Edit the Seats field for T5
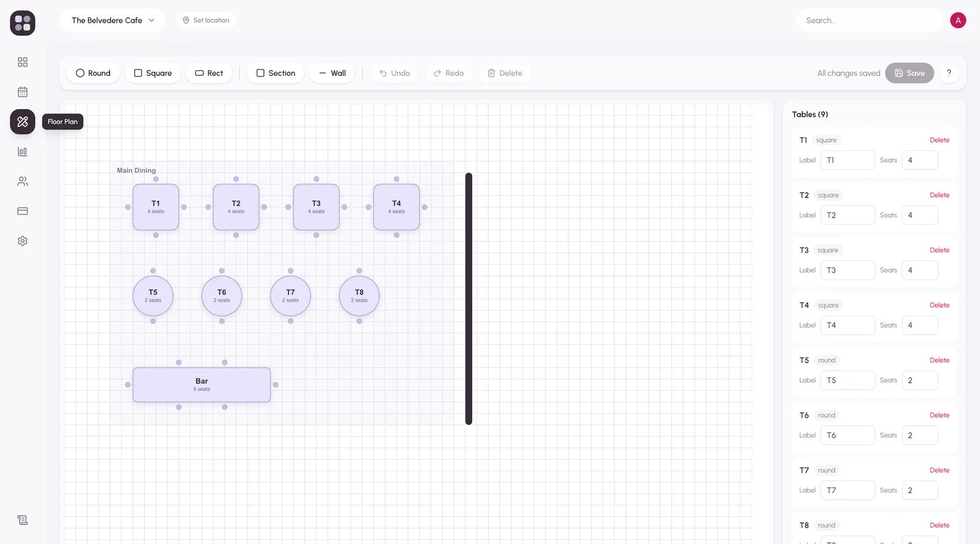This screenshot has height=544, width=980. click(920, 380)
